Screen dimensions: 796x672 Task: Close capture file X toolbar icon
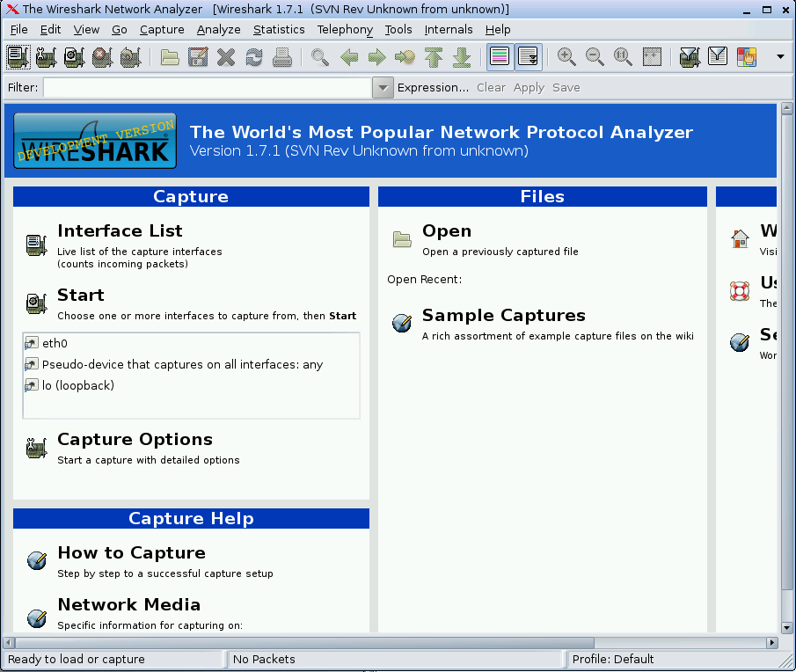point(226,57)
